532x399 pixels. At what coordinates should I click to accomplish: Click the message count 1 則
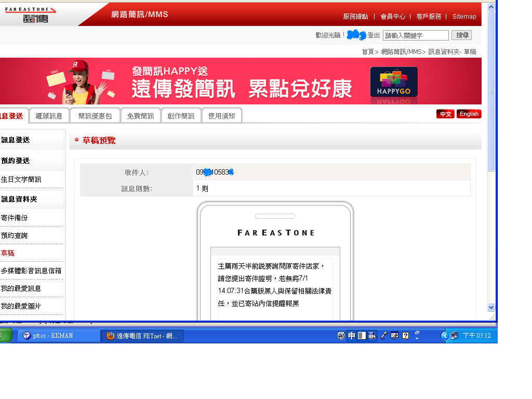pyautogui.click(x=202, y=188)
